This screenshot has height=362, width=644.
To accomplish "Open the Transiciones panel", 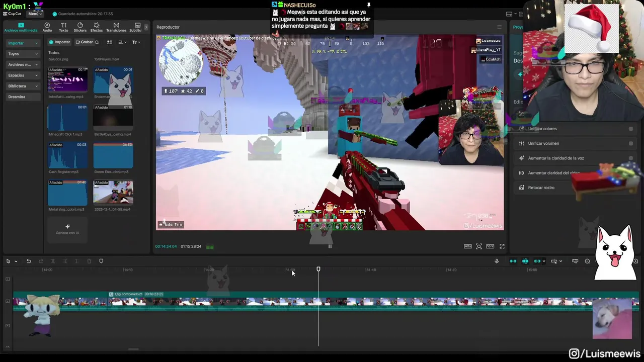I will pos(116,27).
